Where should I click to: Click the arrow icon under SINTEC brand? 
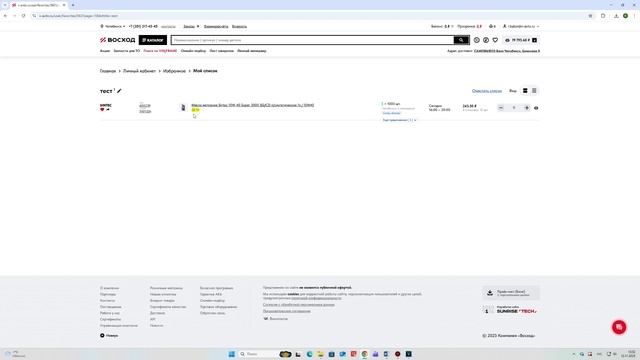coord(108,109)
